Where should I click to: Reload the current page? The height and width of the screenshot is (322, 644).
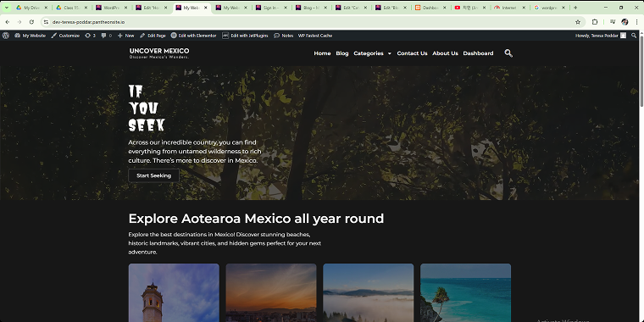[x=31, y=22]
